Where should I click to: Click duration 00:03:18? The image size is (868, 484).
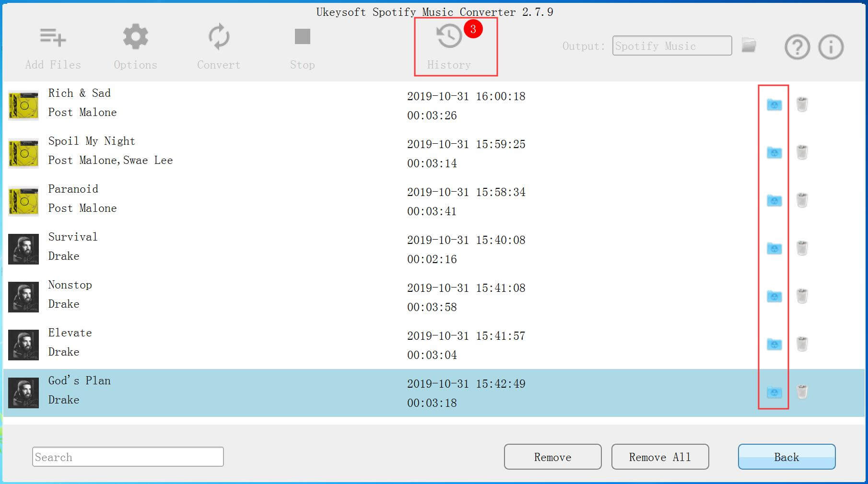click(432, 403)
